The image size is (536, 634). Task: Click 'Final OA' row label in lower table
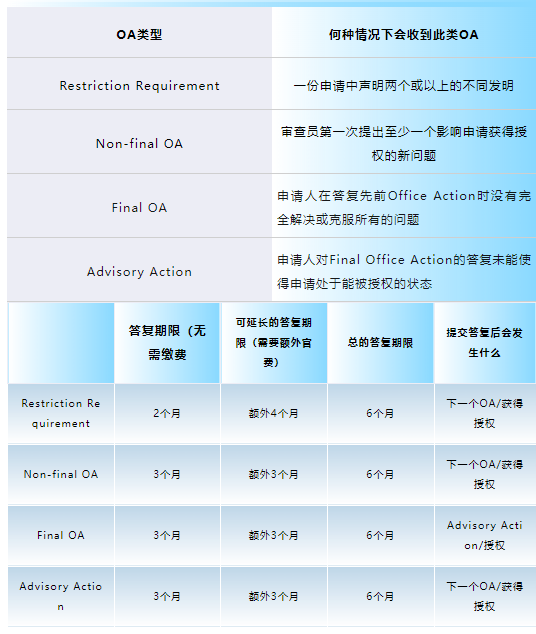coord(61,535)
